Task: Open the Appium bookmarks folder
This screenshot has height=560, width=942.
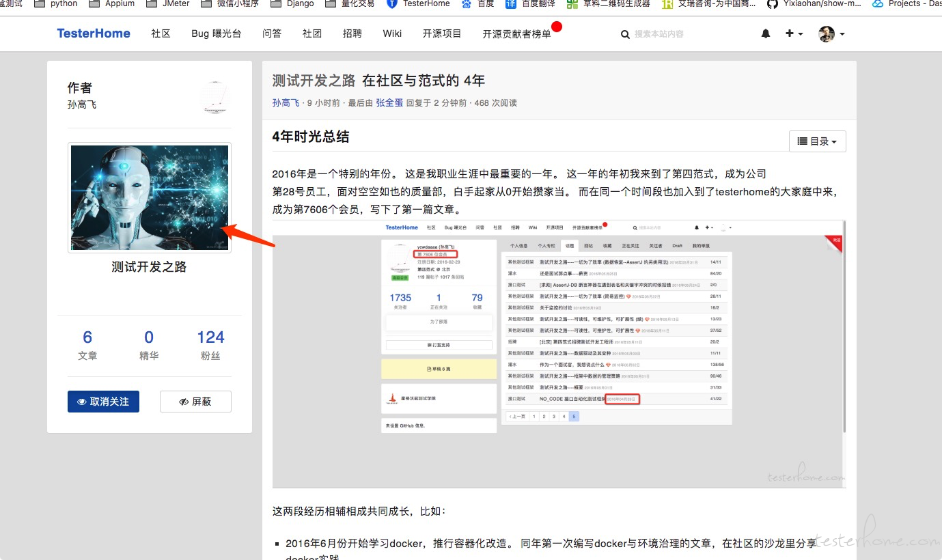Action: pyautogui.click(x=112, y=3)
